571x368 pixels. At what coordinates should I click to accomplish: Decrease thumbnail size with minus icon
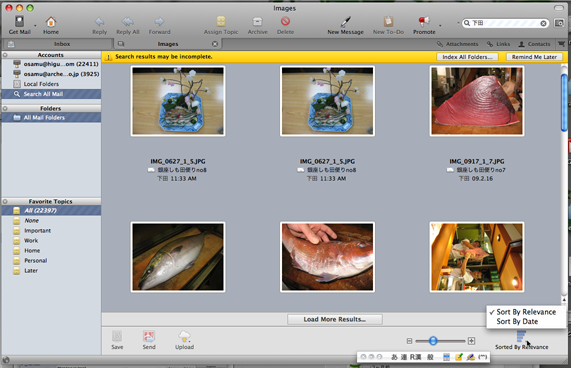click(x=409, y=341)
